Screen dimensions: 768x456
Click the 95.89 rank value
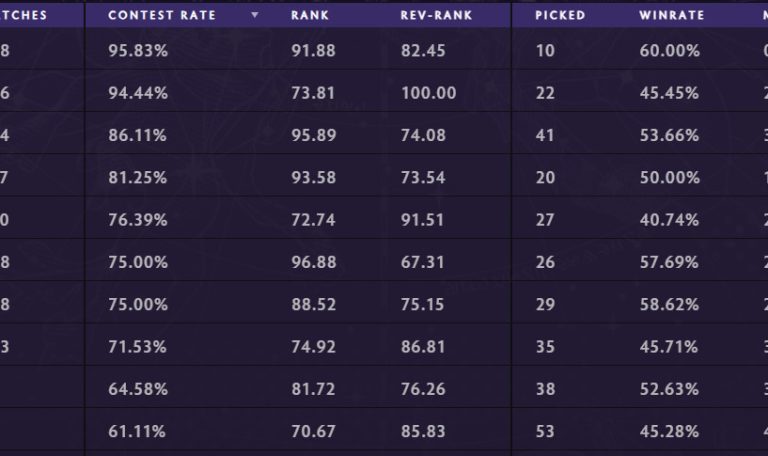pos(310,135)
